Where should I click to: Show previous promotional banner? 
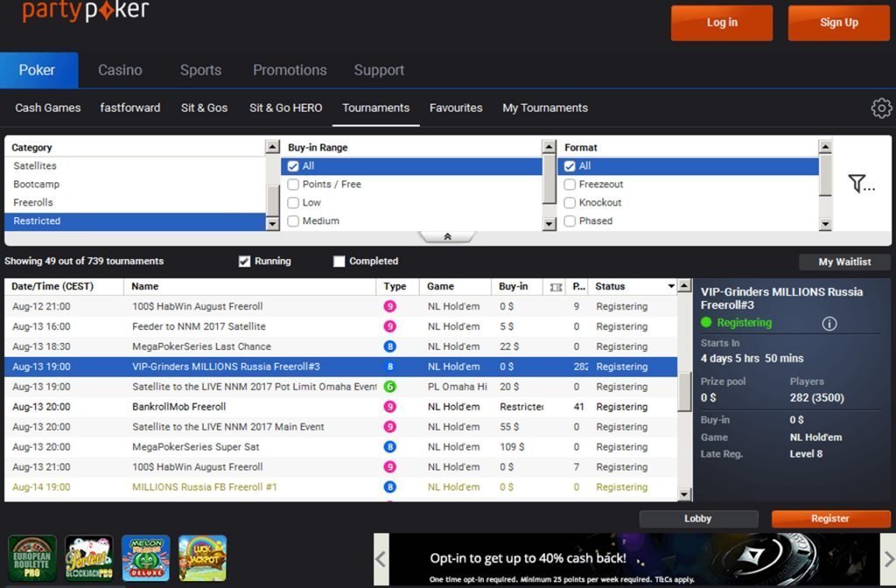coord(381,559)
